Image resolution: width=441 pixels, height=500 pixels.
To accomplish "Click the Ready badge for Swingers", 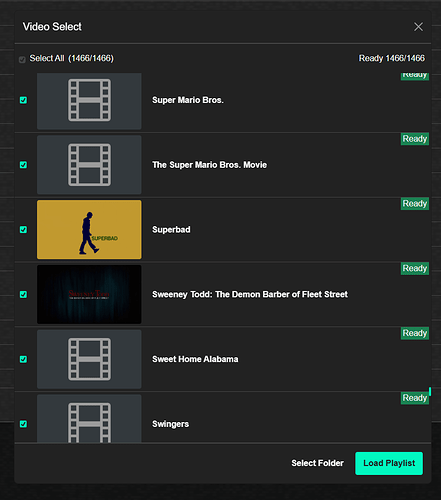I will tap(415, 398).
